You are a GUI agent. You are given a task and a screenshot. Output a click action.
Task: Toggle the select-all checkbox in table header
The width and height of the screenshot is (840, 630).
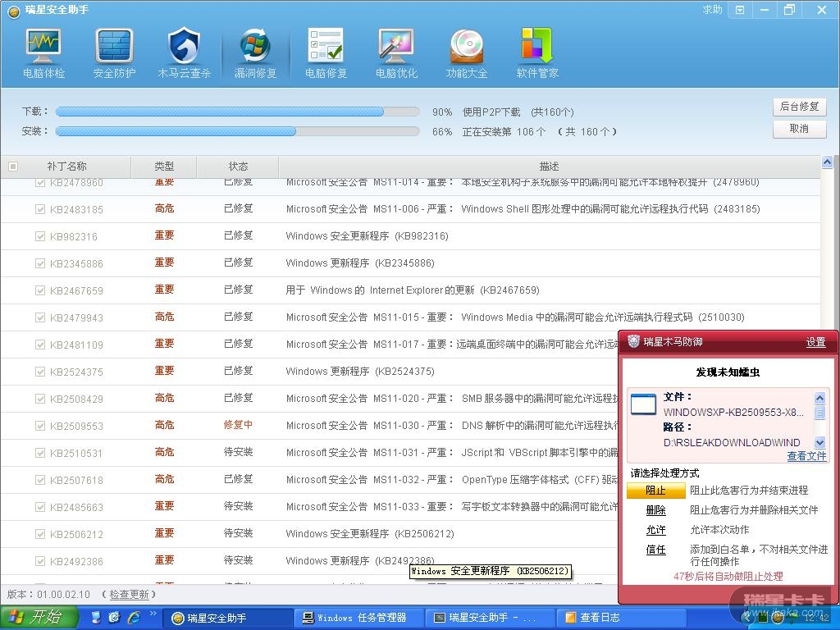pos(12,167)
